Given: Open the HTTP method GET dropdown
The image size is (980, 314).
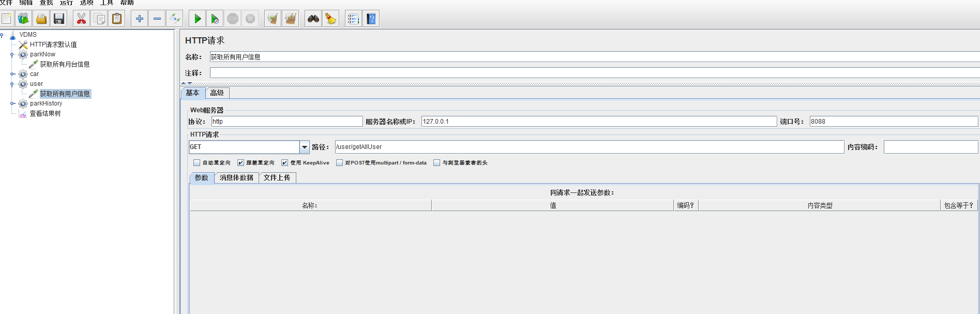Looking at the screenshot, I should 305,147.
